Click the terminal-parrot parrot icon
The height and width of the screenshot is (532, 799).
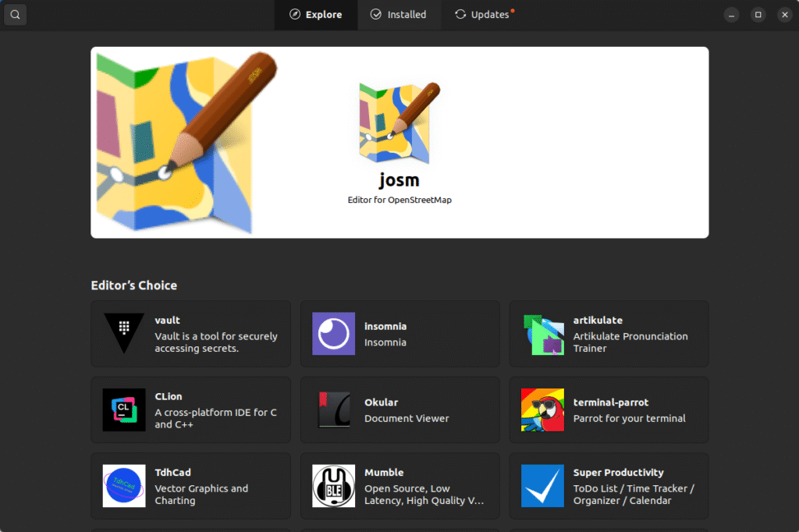pos(542,410)
